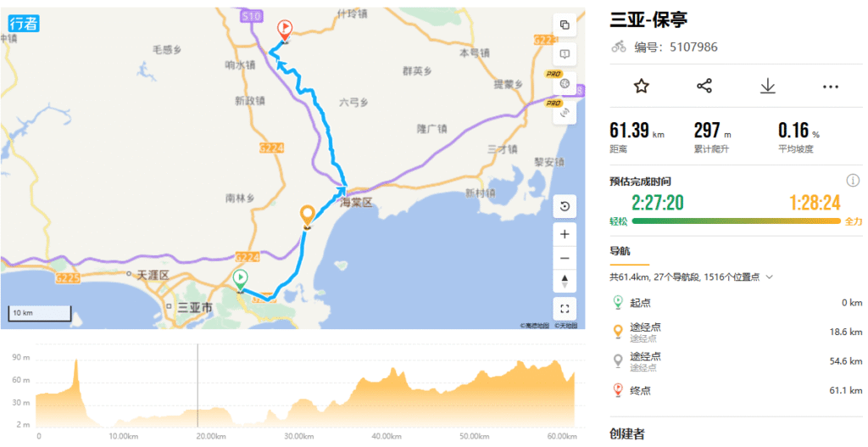Open the map feedback comment icon
This screenshot has width=868, height=447.
(x=565, y=54)
